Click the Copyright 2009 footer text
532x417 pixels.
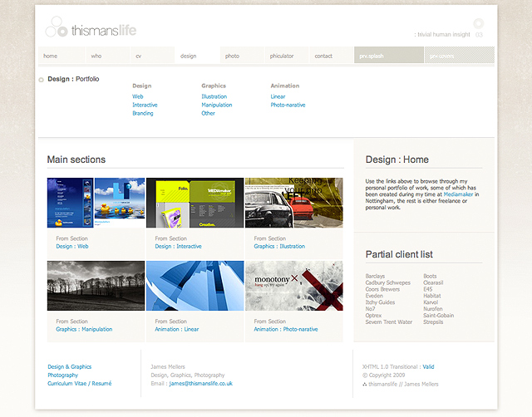pos(384,375)
